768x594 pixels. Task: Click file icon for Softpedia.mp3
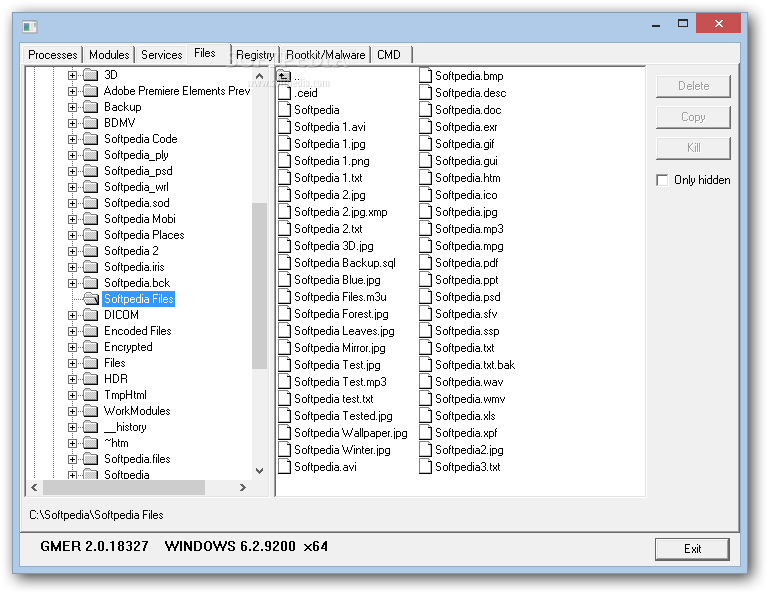(426, 229)
